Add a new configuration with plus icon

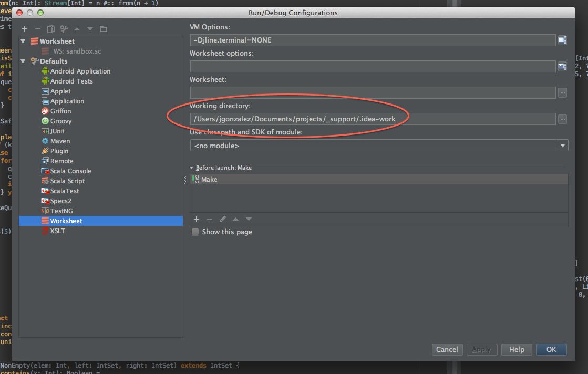pyautogui.click(x=25, y=29)
